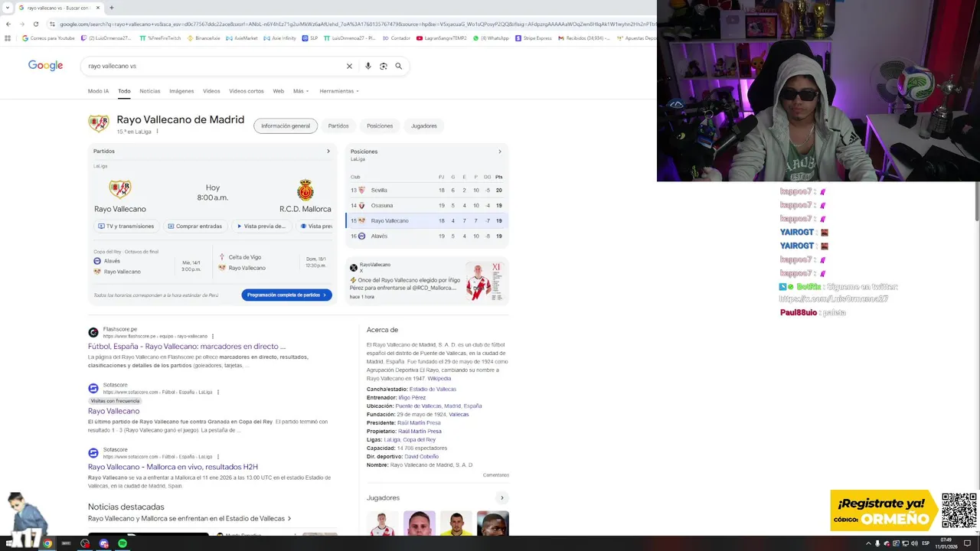Click the Iñigo Pérez coach link
The image size is (980, 551).
point(412,398)
